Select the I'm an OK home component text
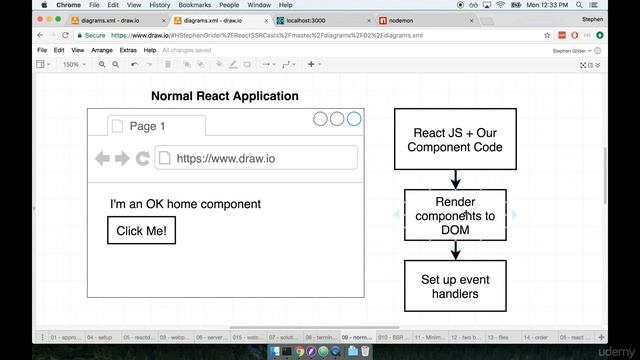The height and width of the screenshot is (360, 640). tap(185, 204)
